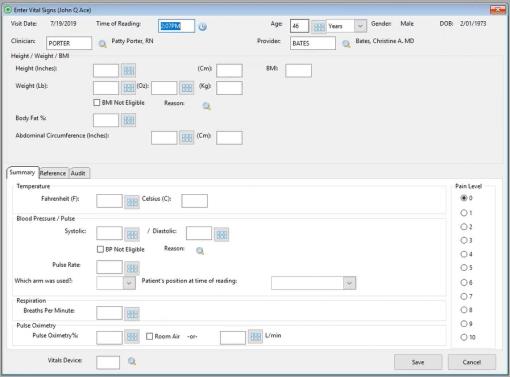Click the Age input field
The image size is (510, 377).
click(x=300, y=26)
